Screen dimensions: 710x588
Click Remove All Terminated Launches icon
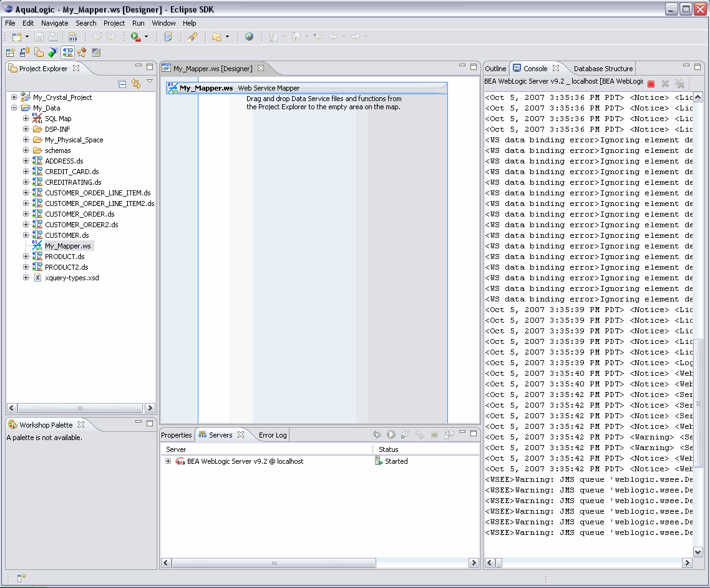(679, 84)
